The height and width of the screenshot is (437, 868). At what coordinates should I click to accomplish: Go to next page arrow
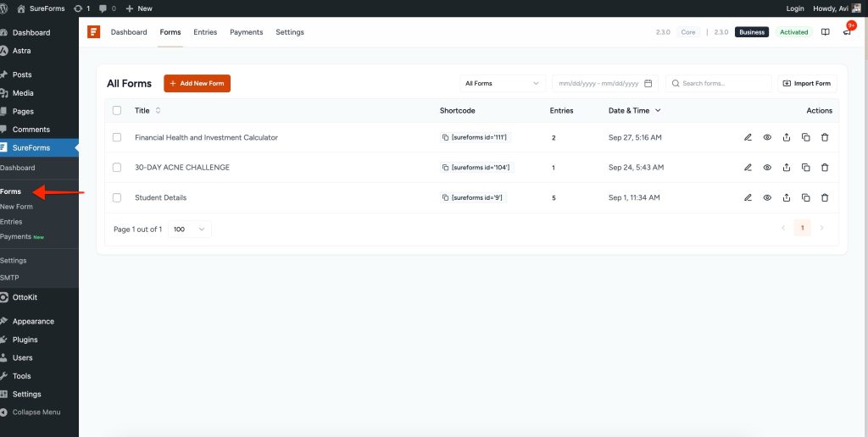click(x=821, y=228)
